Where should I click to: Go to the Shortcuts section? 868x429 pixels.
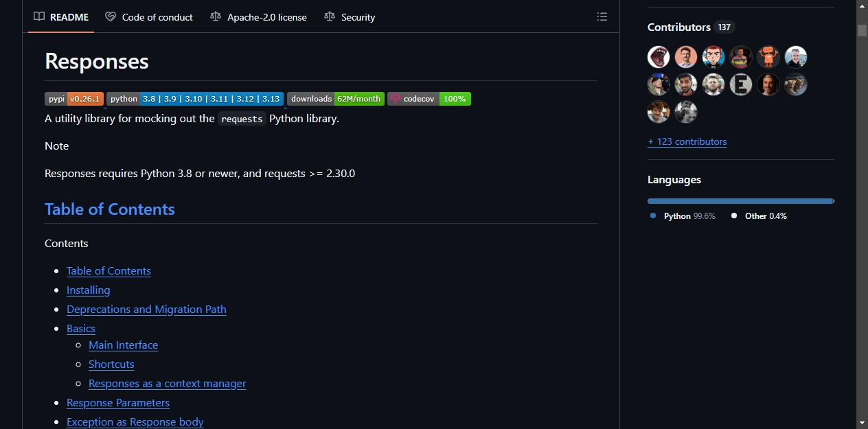(x=111, y=364)
